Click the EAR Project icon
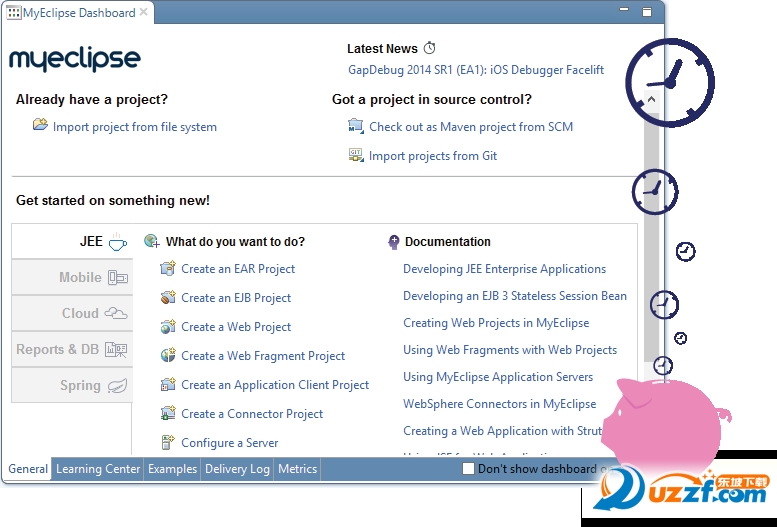Screen dimensions: 777x527 pos(168,268)
